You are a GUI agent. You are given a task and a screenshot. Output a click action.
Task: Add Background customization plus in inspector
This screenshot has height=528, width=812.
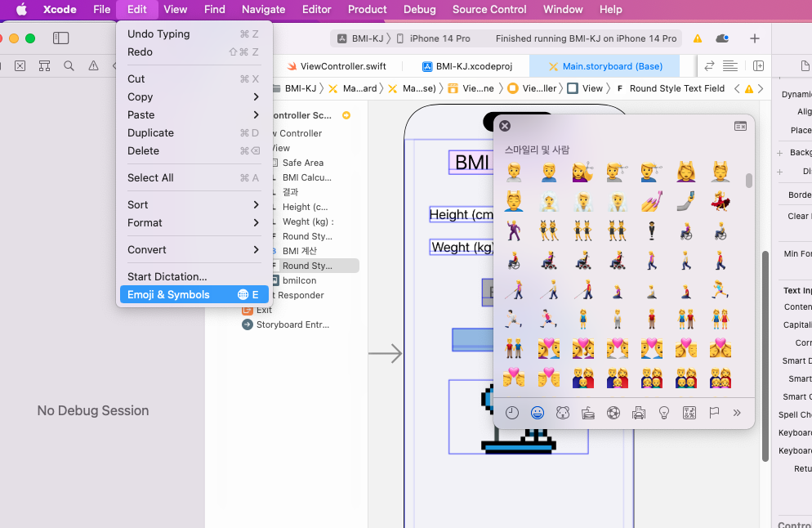pyautogui.click(x=779, y=153)
